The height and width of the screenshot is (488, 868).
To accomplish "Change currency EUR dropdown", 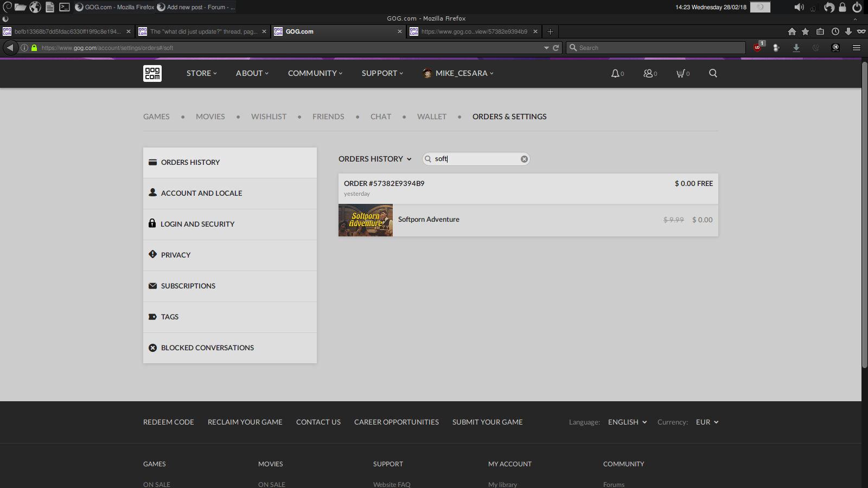I will (707, 422).
